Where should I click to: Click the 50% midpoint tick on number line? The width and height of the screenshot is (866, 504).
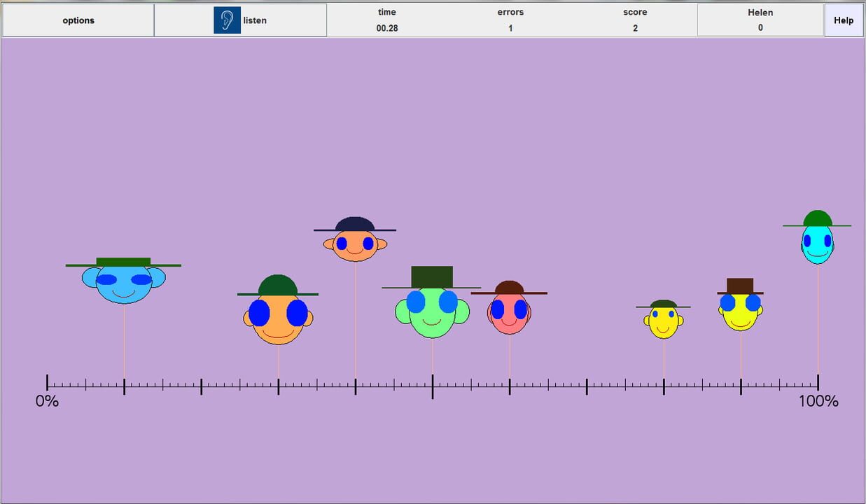point(432,386)
